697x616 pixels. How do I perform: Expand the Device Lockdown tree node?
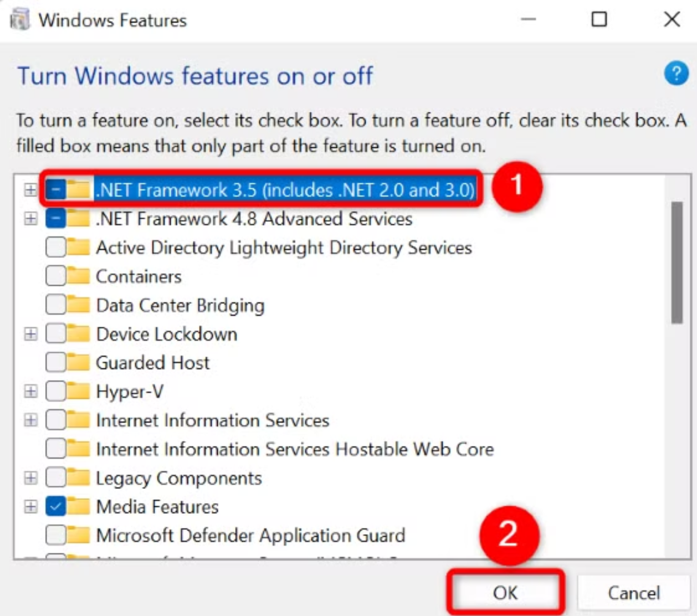tap(30, 334)
